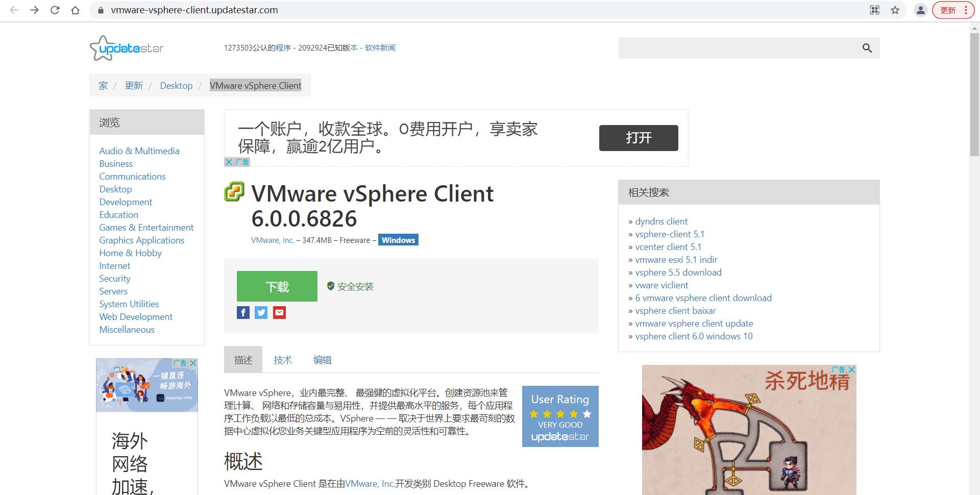
Task: Click the search magnifier icon
Action: point(867,48)
